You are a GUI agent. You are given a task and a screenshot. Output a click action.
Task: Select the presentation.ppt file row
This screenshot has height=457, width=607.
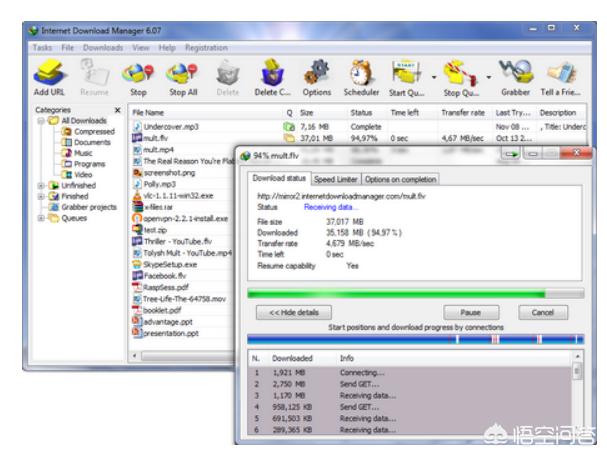(182, 333)
